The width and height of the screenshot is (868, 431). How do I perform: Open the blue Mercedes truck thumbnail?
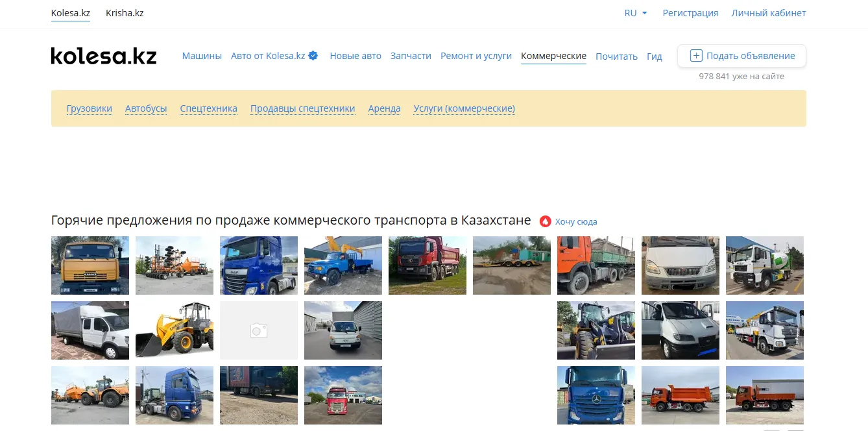coord(596,395)
